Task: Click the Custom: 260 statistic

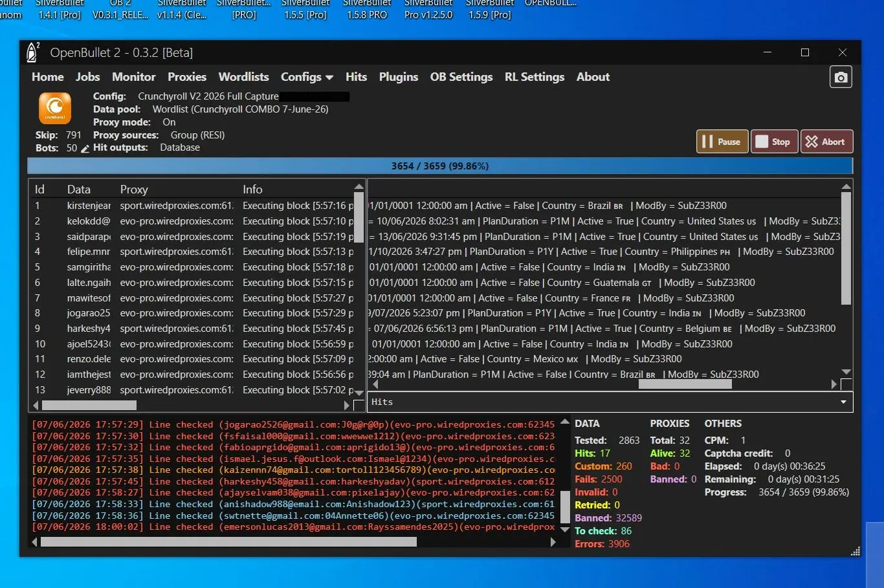Action: pos(603,466)
